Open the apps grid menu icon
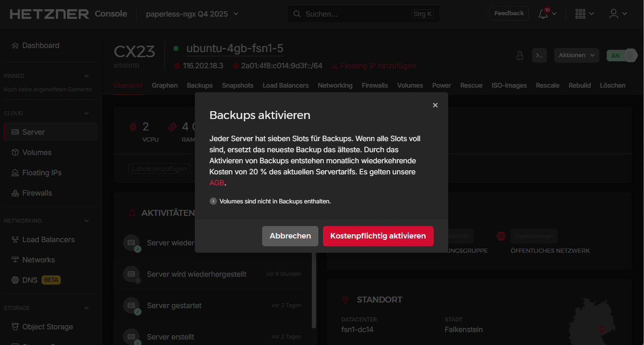Image resolution: width=644 pixels, height=345 pixels. tap(580, 14)
